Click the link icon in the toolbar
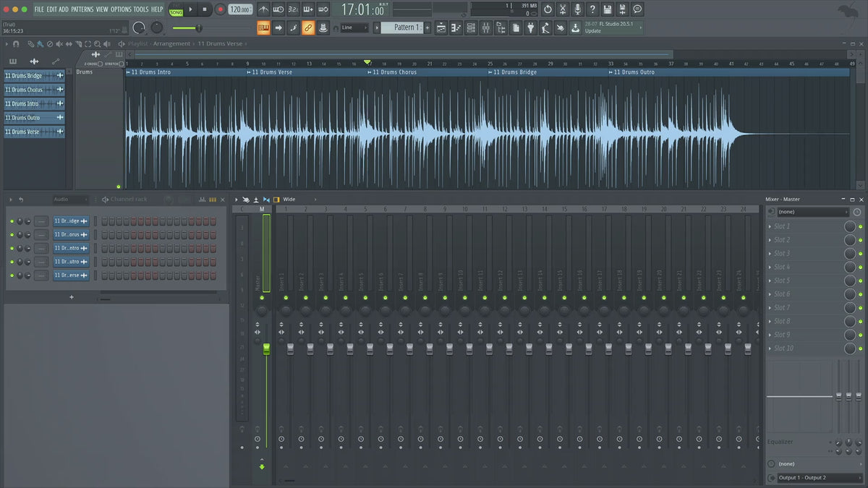 click(x=308, y=27)
